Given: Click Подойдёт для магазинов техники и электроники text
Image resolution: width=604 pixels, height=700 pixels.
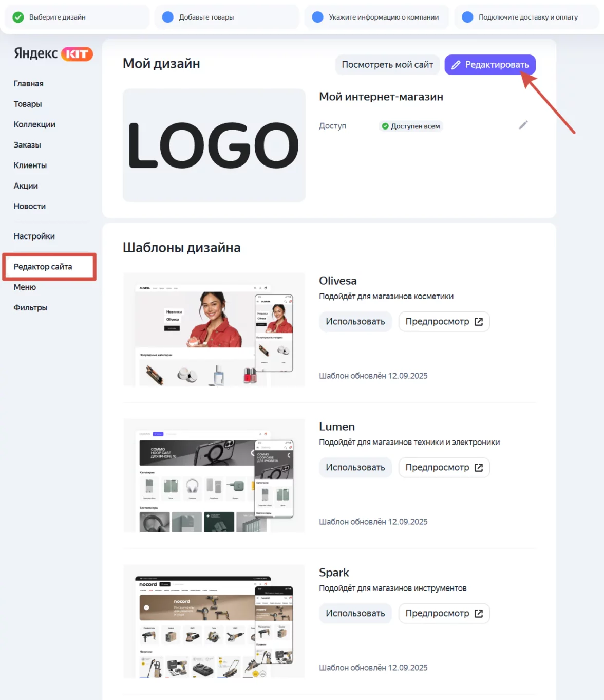Looking at the screenshot, I should [x=409, y=443].
